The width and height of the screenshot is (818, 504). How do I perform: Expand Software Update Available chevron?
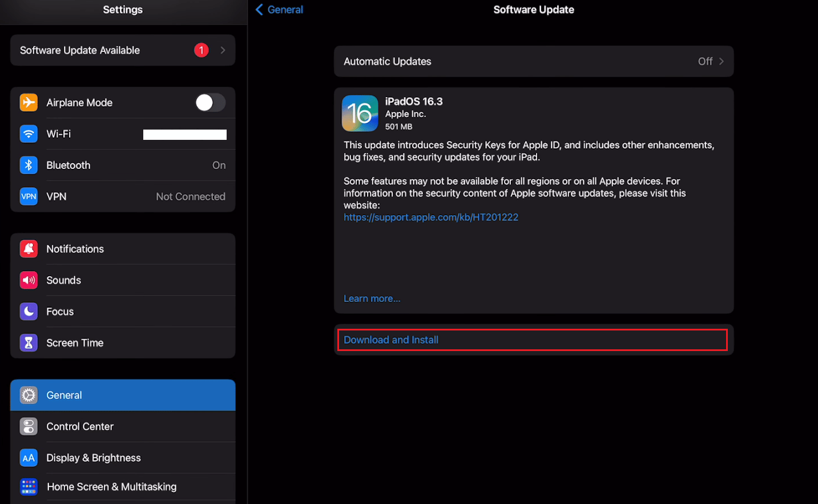coord(223,50)
